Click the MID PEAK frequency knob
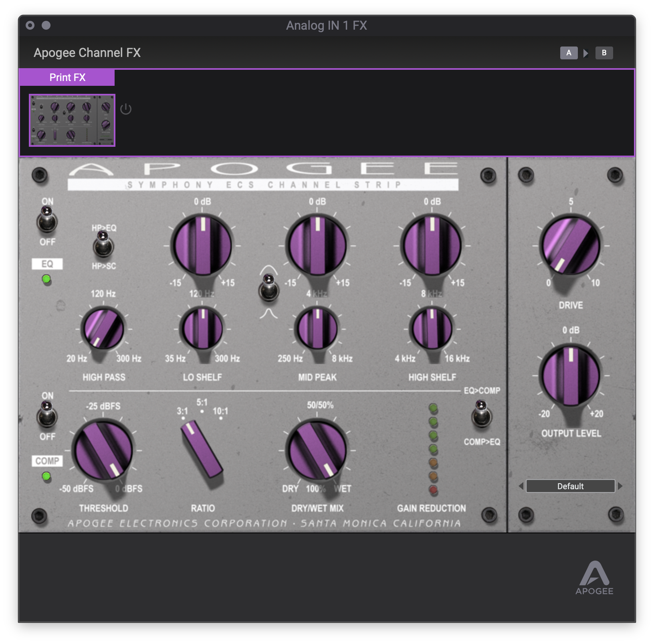Viewport: 654px width, 644px height. (317, 328)
